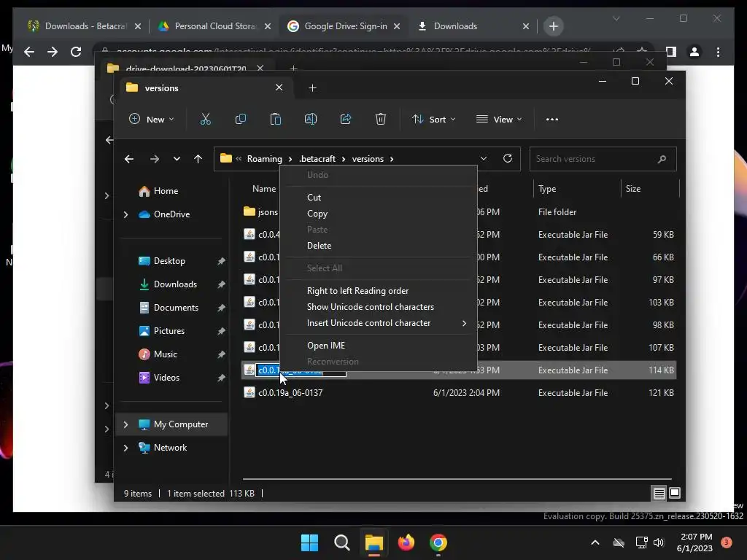Go forward in the versions Explorer window
The height and width of the screenshot is (560, 747).
click(x=155, y=159)
